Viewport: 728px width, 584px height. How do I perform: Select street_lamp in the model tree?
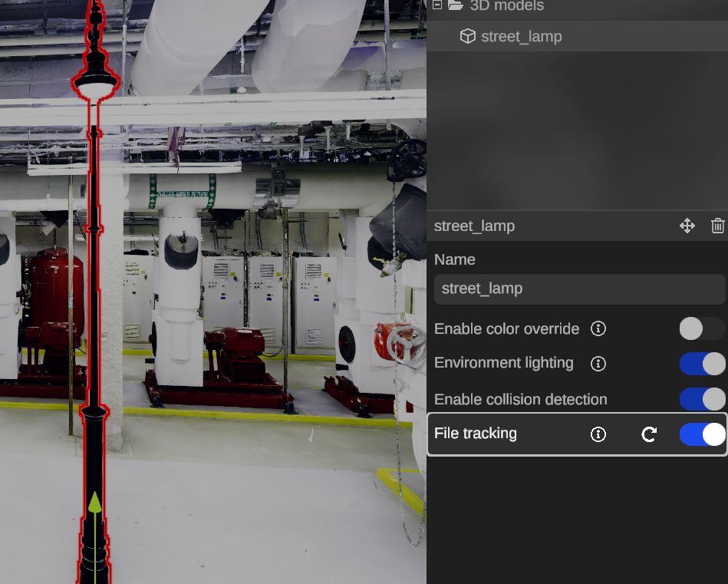[521, 37]
